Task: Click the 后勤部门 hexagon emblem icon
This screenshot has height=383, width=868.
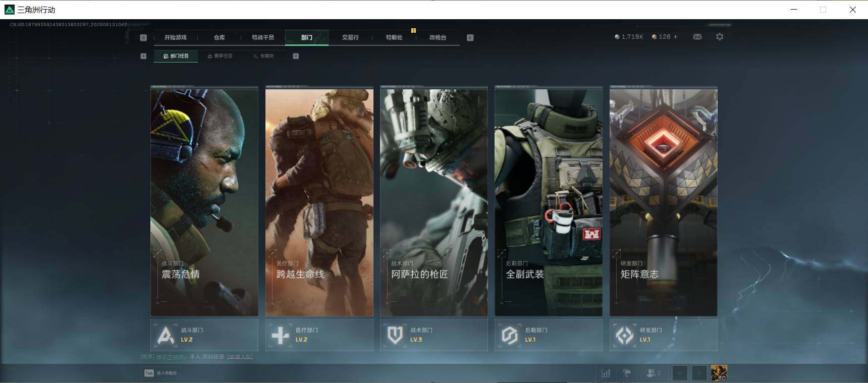Action: point(510,336)
